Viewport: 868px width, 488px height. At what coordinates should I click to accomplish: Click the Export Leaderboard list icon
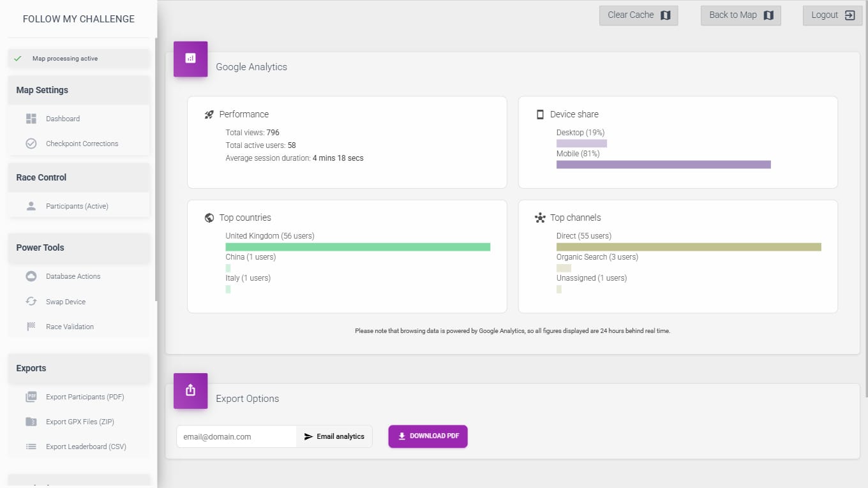(31, 447)
